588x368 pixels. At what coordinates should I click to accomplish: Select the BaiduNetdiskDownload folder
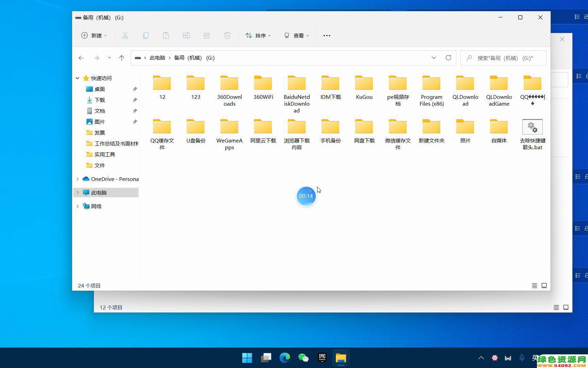pos(297,94)
